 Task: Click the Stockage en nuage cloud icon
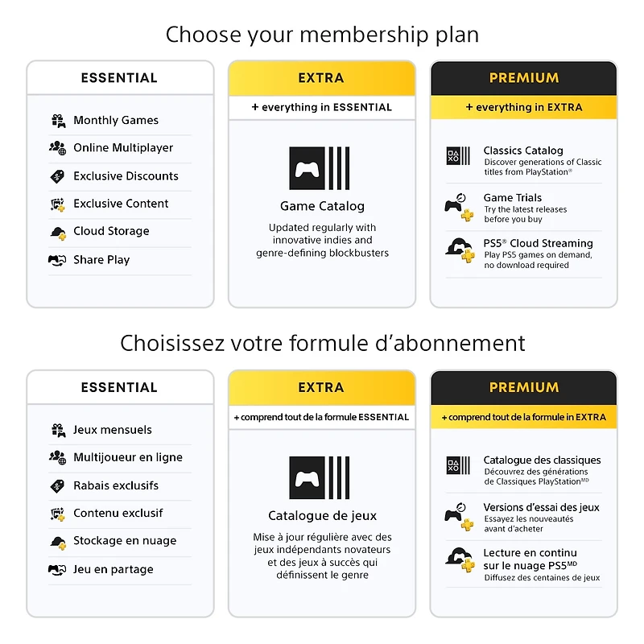58,543
